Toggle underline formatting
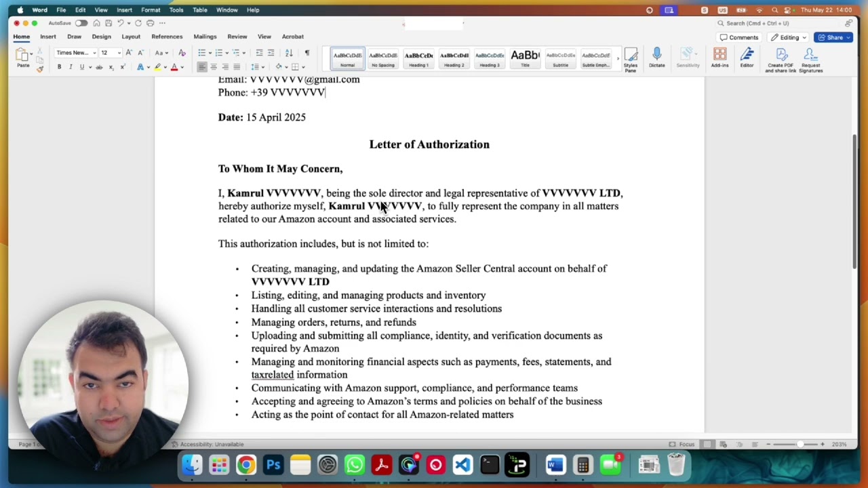Image resolution: width=868 pixels, height=488 pixels. [x=82, y=67]
